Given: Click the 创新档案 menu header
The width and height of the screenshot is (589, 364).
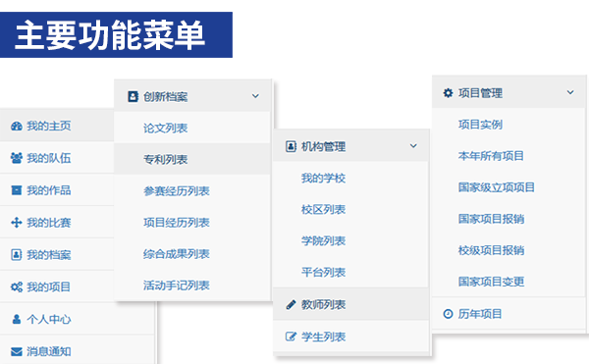Looking at the screenshot, I should 192,96.
